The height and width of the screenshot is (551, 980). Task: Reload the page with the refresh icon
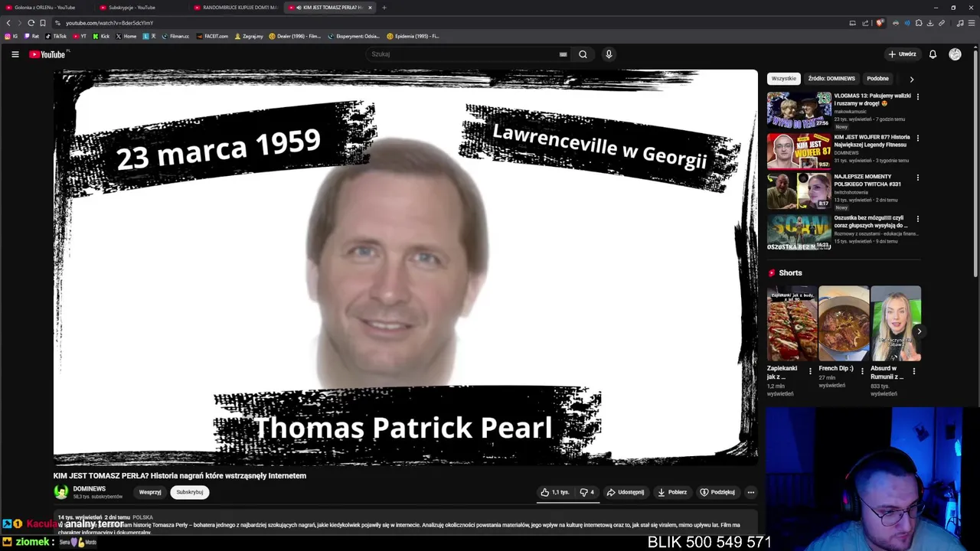tap(31, 23)
